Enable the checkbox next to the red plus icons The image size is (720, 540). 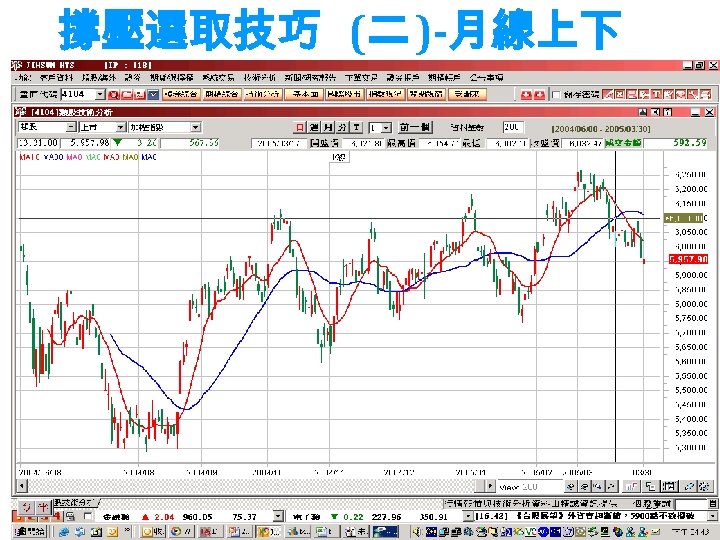[556, 95]
